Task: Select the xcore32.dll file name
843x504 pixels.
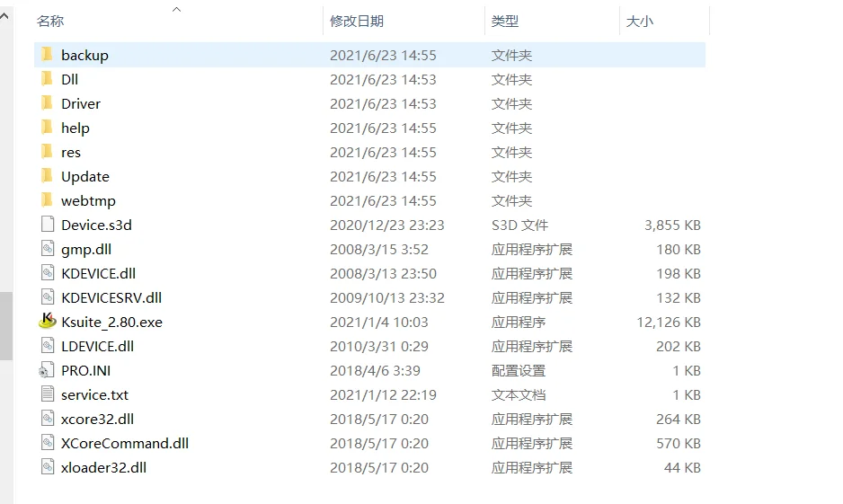Action: [97, 420]
